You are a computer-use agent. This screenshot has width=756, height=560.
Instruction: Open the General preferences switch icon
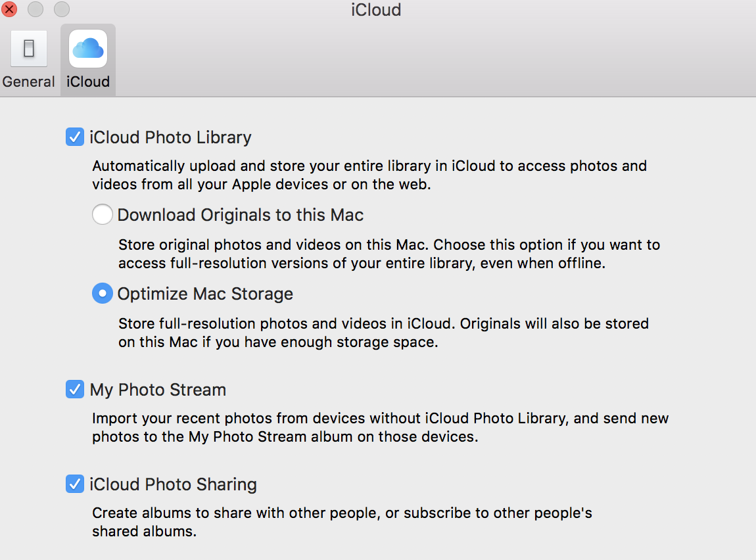click(29, 49)
